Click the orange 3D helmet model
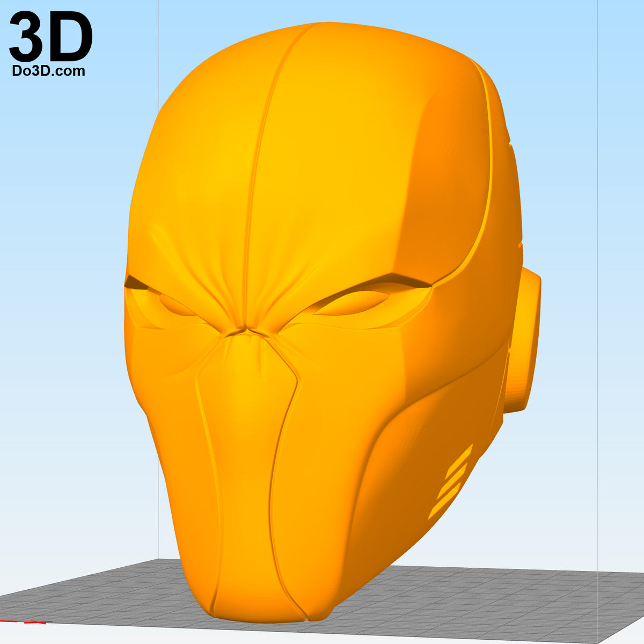Viewport: 644px width, 644px height. 333,322
